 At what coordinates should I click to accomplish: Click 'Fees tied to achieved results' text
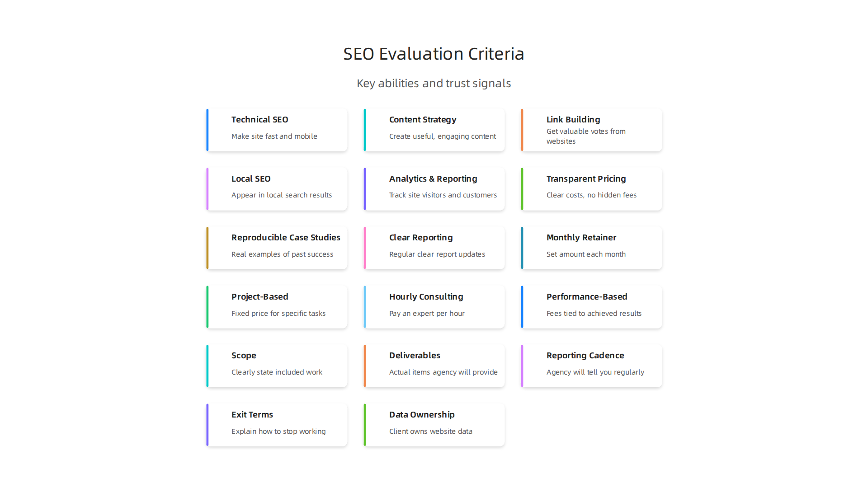point(594,314)
